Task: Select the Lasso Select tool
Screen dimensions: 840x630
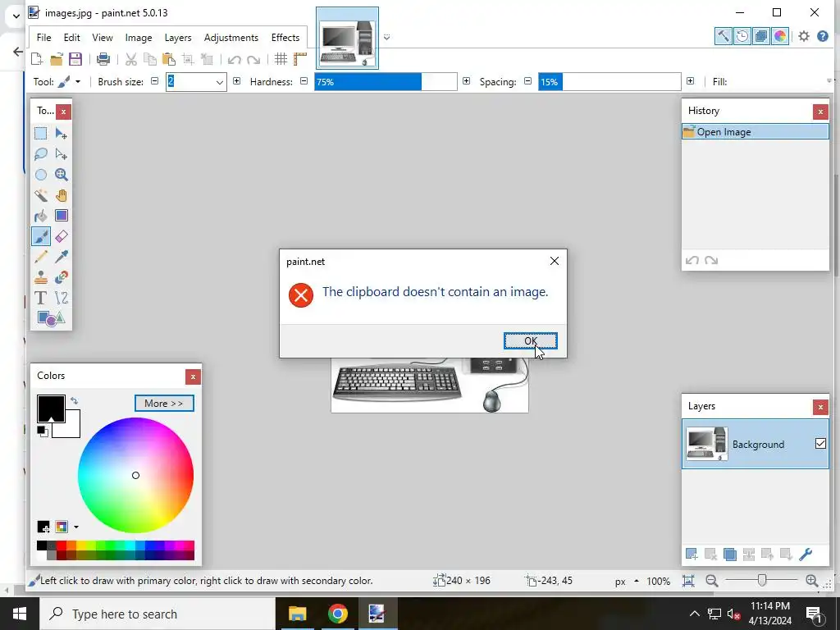Action: pos(41,154)
